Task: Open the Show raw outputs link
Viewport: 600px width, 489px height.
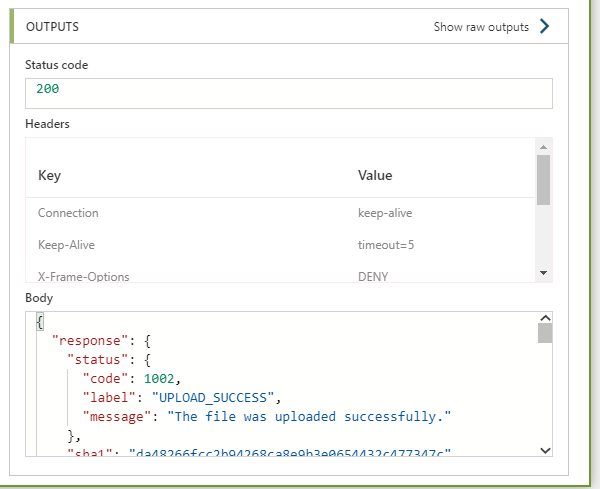Action: (x=481, y=27)
